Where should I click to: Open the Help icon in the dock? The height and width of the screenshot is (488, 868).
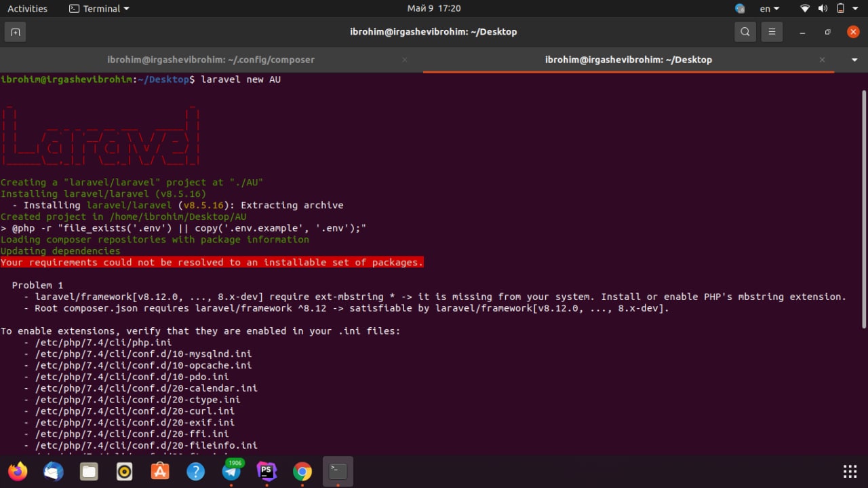(195, 471)
